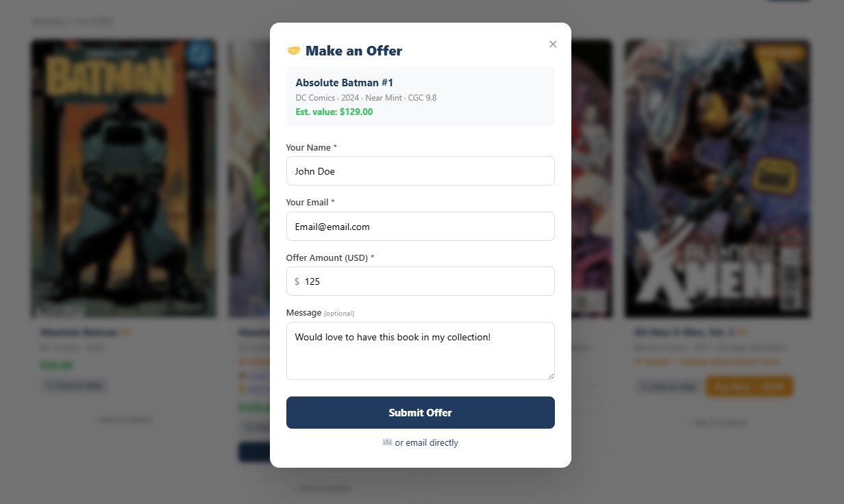Click the star icon beside All-New X-Men title
Viewport: 844px width, 504px height.
pos(741,331)
